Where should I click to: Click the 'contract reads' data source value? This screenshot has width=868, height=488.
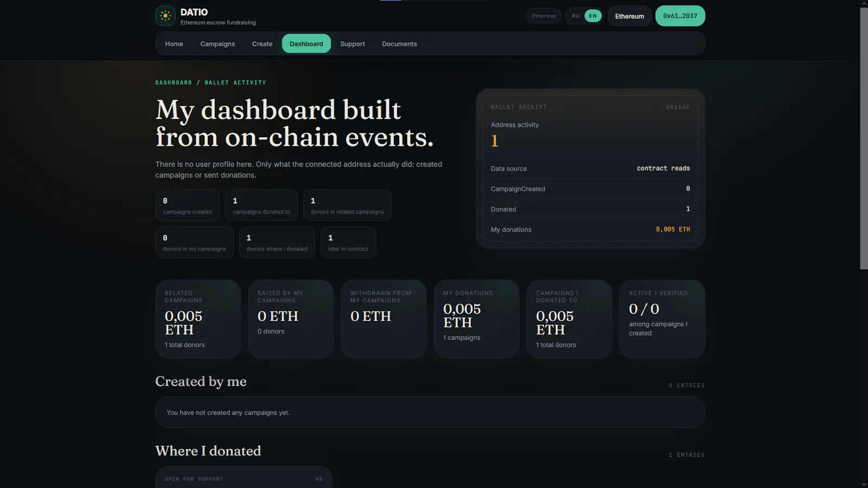click(x=663, y=169)
